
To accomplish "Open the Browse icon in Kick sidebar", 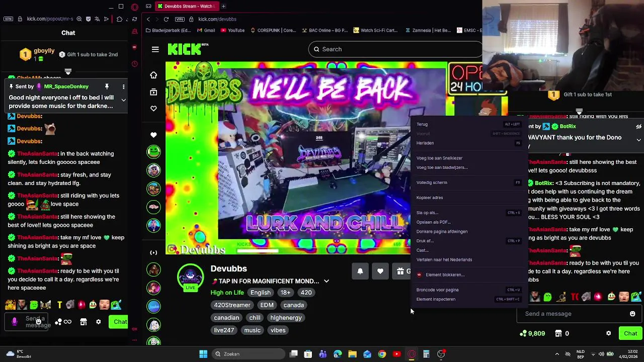I will click(153, 92).
